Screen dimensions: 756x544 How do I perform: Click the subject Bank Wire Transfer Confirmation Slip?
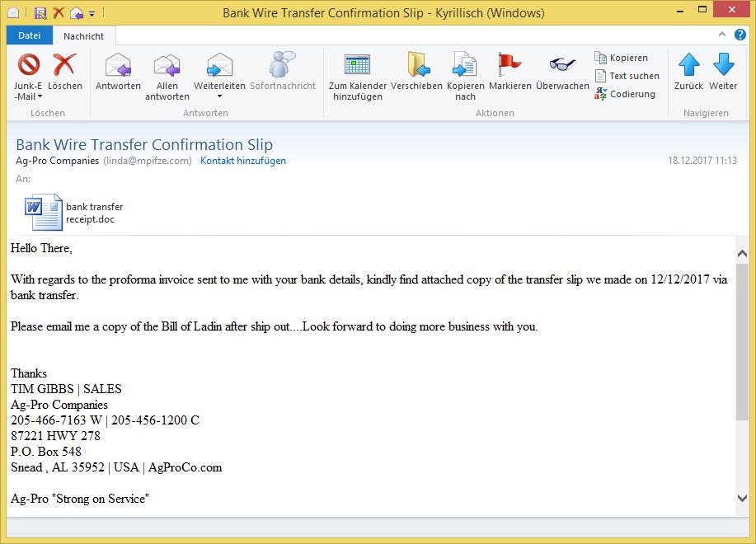[144, 144]
